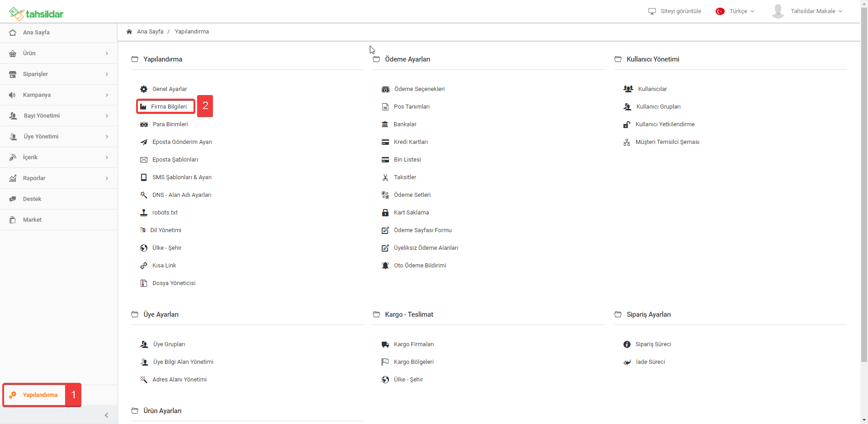The height and width of the screenshot is (424, 868).
Task: Open the Türkçe language dropdown
Action: point(735,11)
